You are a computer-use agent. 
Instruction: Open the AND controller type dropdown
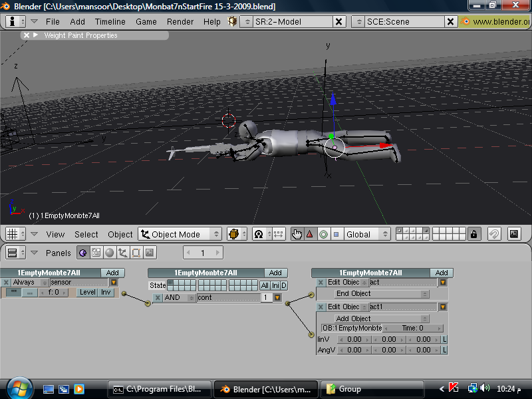179,297
